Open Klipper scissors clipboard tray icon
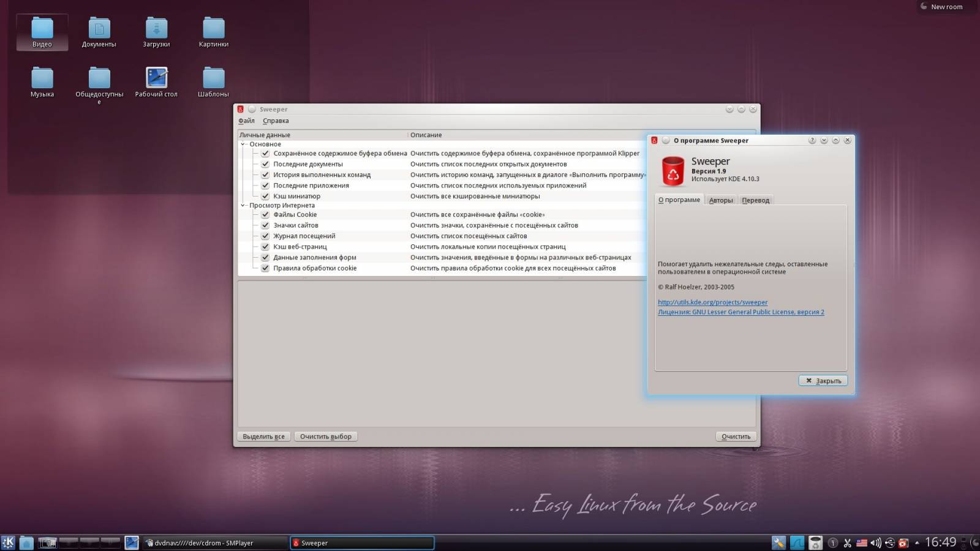 [x=848, y=543]
